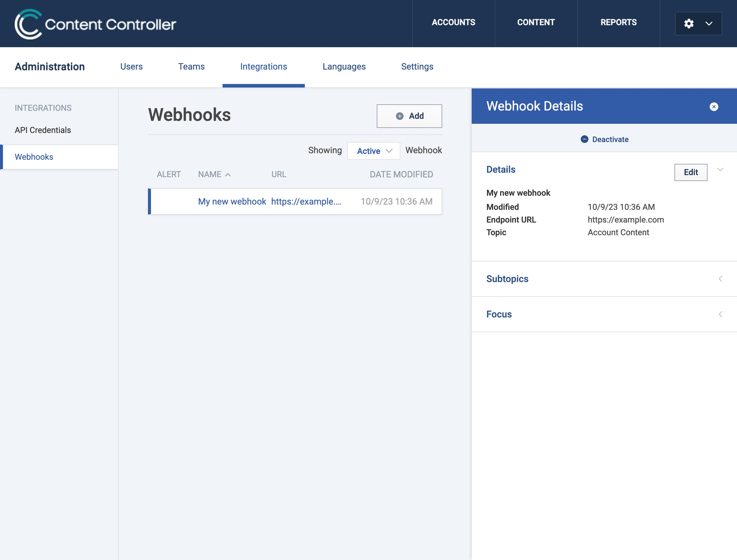The height and width of the screenshot is (560, 737).
Task: Close the Webhook Details panel
Action: click(x=714, y=106)
